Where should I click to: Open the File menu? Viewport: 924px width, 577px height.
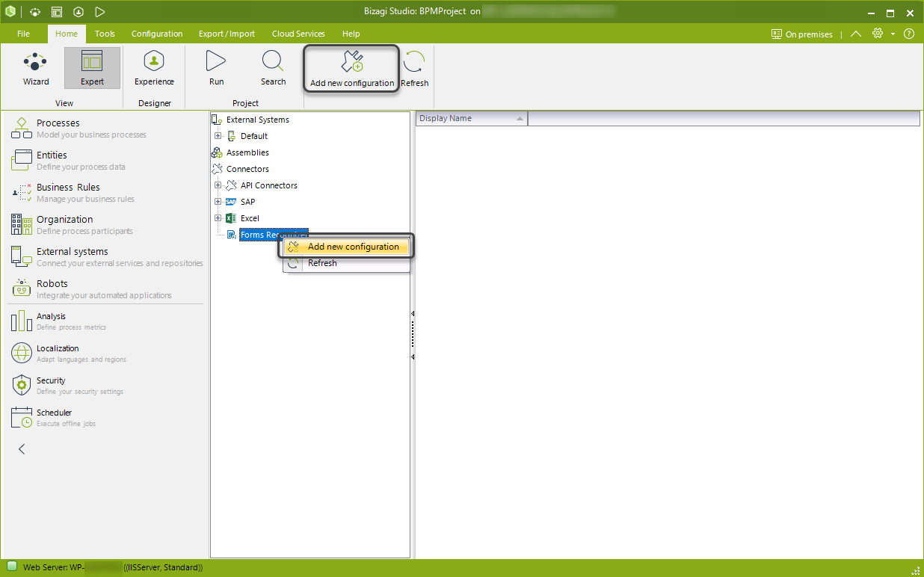[x=23, y=34]
